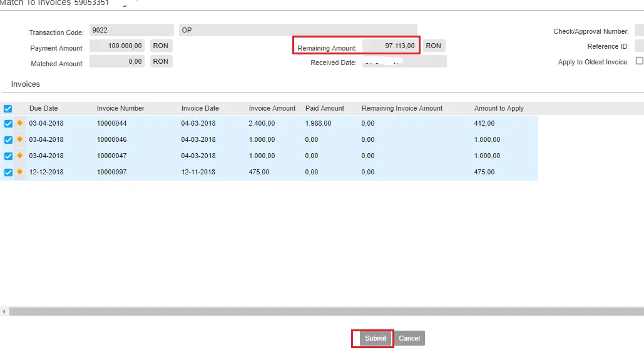
Task: Click the Invoice Number column header
Action: click(120, 108)
